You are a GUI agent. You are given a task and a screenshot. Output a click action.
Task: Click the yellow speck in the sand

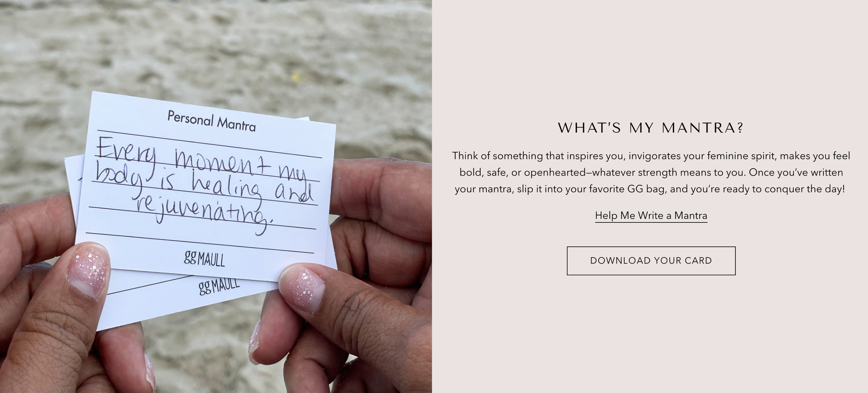click(295, 76)
